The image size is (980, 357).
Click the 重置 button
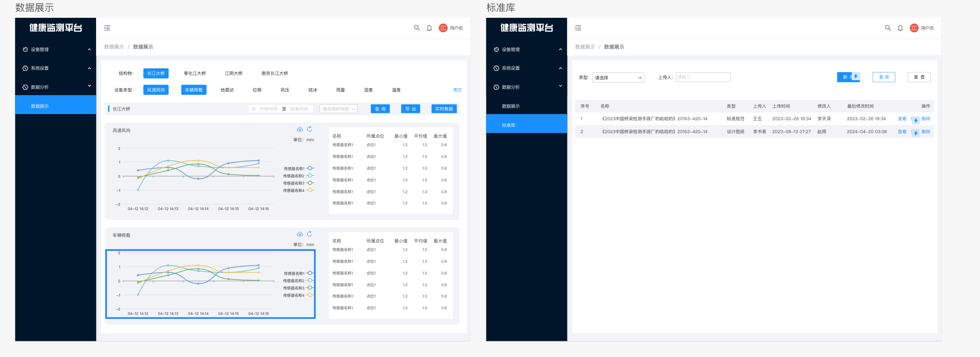[x=919, y=77]
